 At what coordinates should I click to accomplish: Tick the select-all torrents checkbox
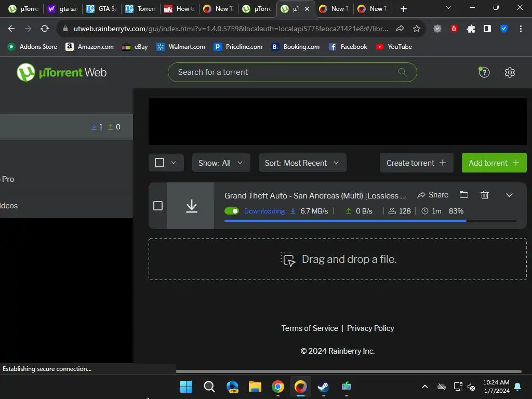point(159,163)
